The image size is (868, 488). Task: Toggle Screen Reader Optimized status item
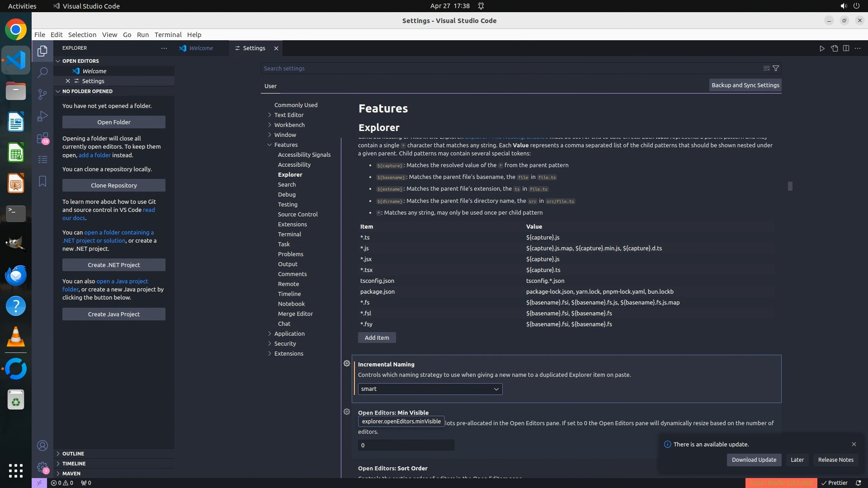click(781, 483)
